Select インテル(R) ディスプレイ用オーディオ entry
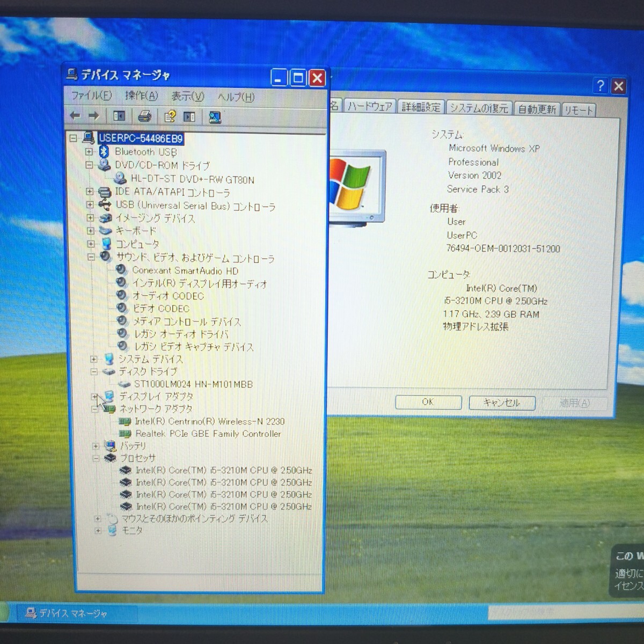This screenshot has height=644, width=644. (200, 283)
